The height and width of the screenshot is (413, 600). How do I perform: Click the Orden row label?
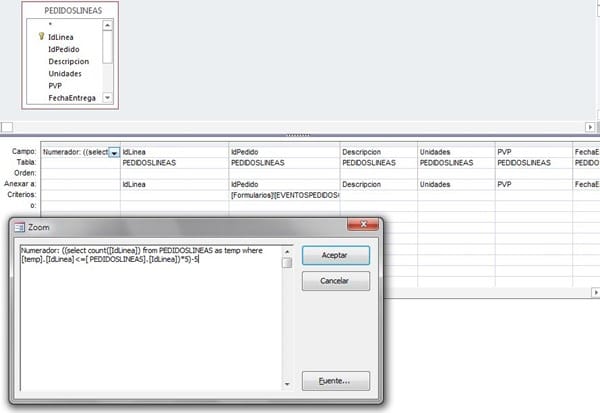click(25, 173)
